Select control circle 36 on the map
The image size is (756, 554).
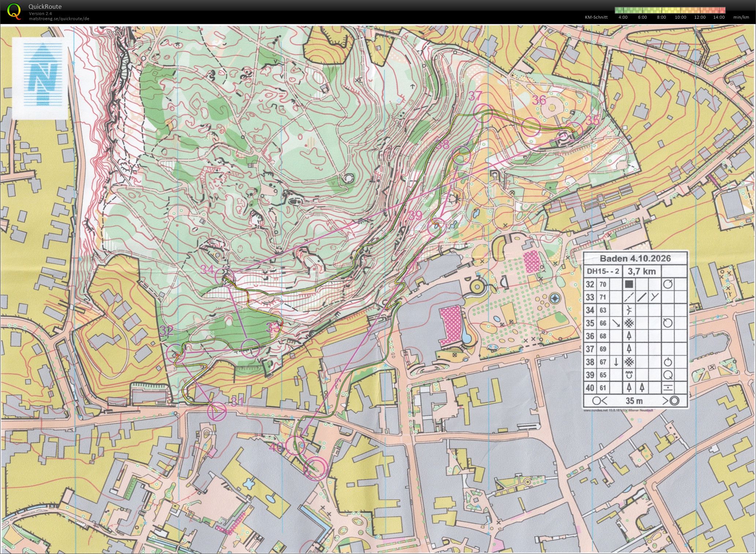(531, 127)
